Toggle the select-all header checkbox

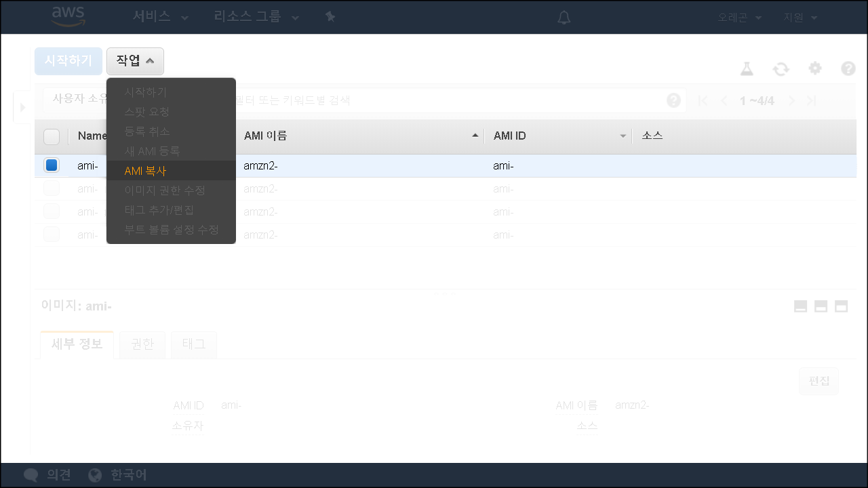pos(52,137)
